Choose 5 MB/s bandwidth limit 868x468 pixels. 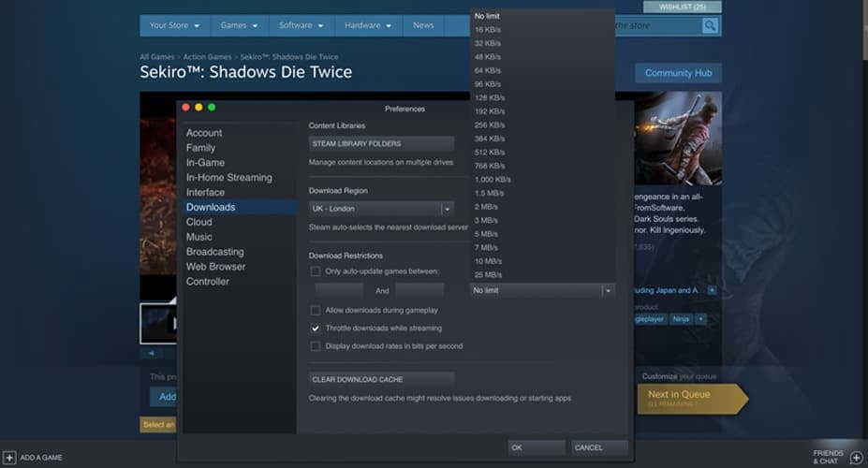coord(542,234)
